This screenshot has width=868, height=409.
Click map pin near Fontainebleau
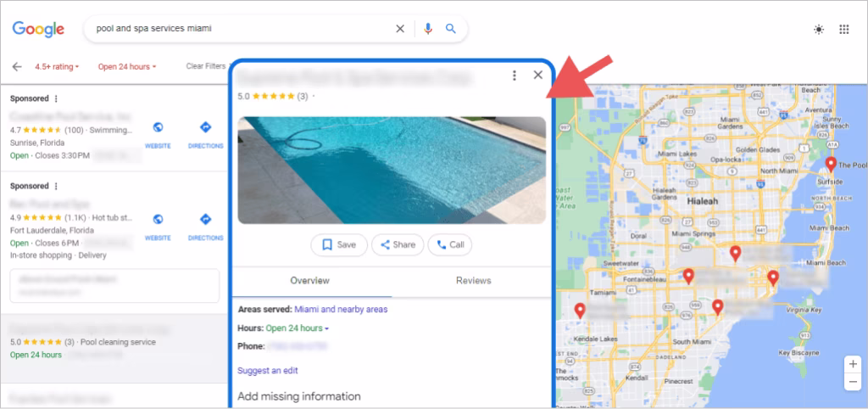[688, 277]
